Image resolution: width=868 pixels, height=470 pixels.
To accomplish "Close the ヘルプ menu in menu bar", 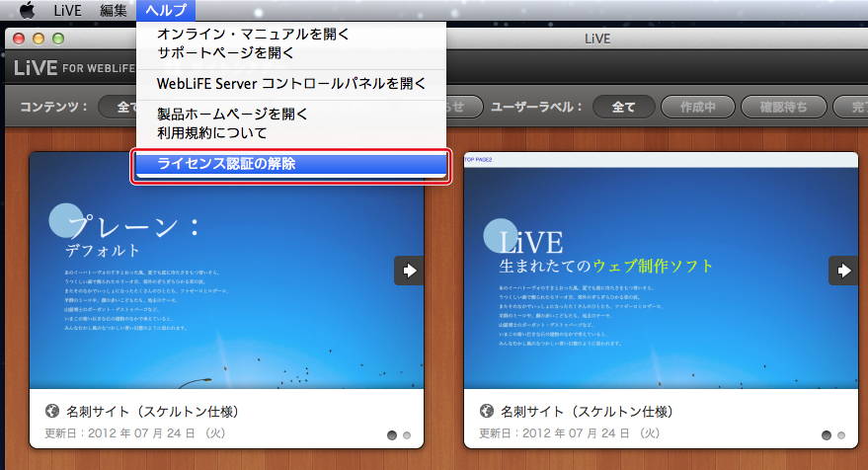I will click(166, 11).
